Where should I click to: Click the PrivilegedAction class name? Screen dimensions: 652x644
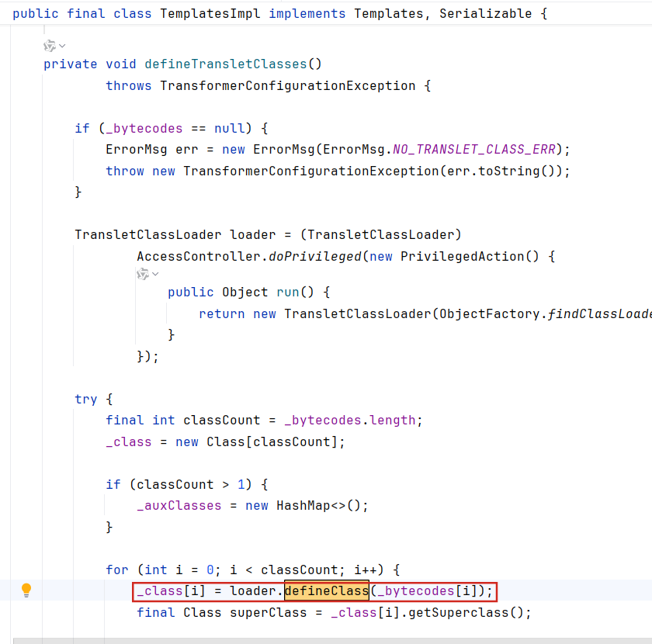(462, 257)
